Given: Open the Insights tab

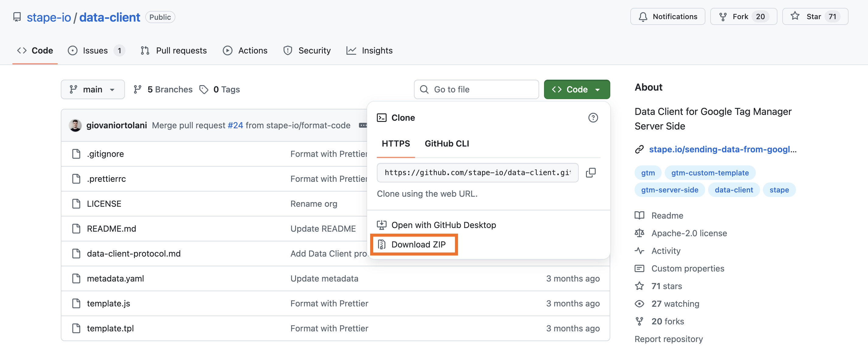Looking at the screenshot, I should pyautogui.click(x=370, y=50).
